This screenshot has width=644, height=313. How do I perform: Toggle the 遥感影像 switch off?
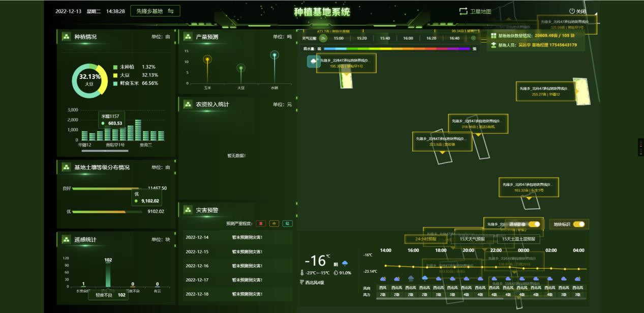534,224
